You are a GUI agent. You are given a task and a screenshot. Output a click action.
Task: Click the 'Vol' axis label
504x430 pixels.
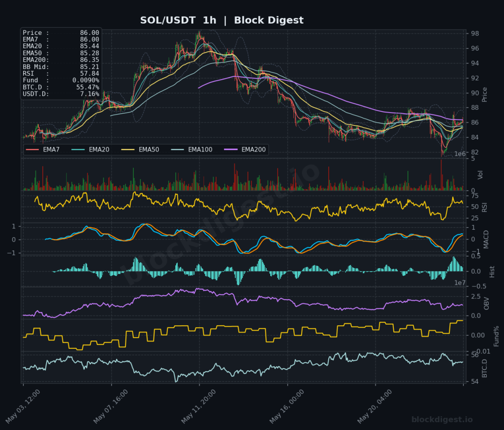pyautogui.click(x=480, y=175)
